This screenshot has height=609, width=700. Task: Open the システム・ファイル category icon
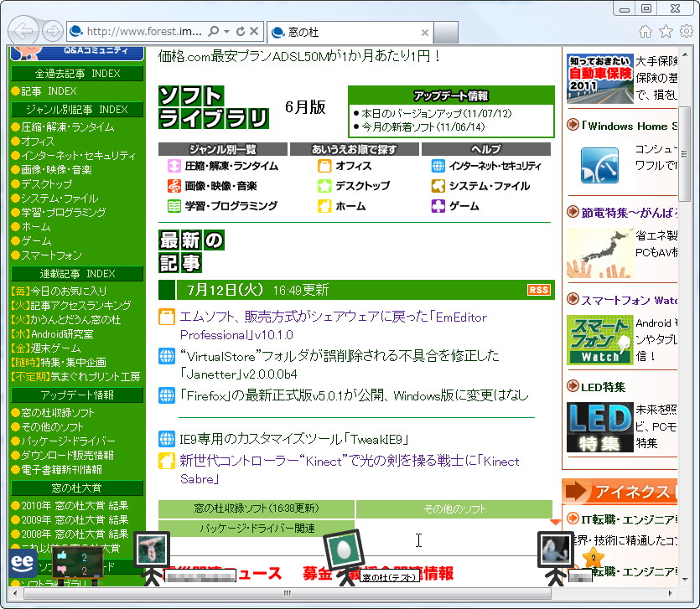pyautogui.click(x=438, y=186)
